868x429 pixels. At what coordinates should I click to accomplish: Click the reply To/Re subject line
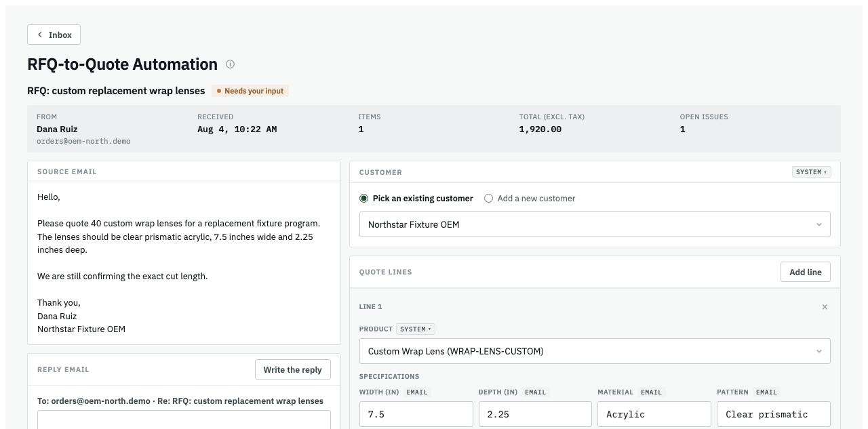(180, 401)
